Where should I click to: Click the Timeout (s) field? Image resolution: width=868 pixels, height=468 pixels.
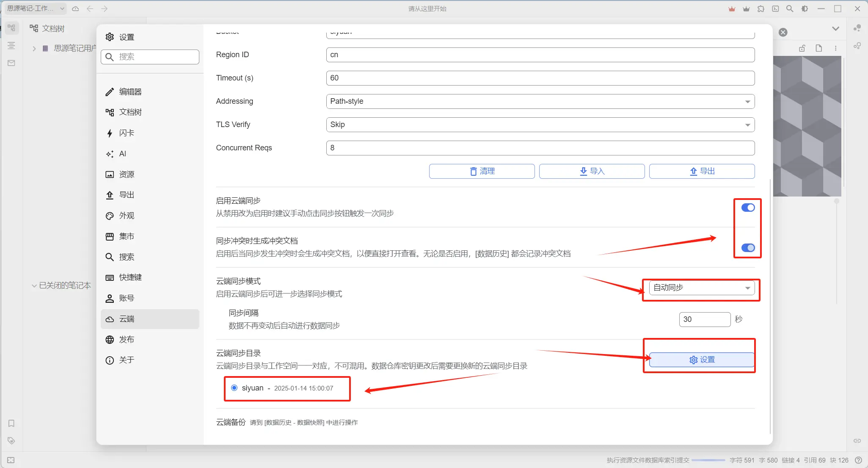tap(540, 78)
